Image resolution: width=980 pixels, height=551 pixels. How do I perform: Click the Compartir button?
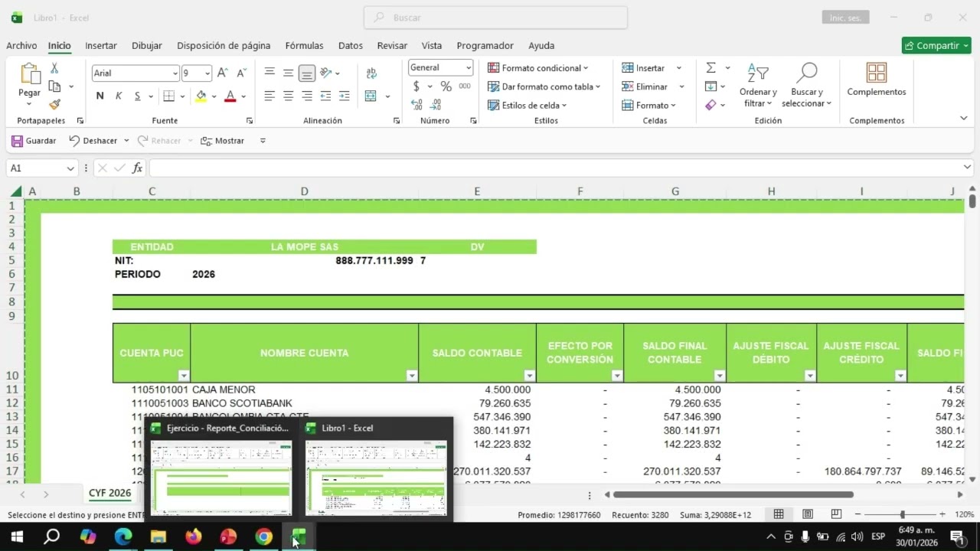(x=936, y=46)
